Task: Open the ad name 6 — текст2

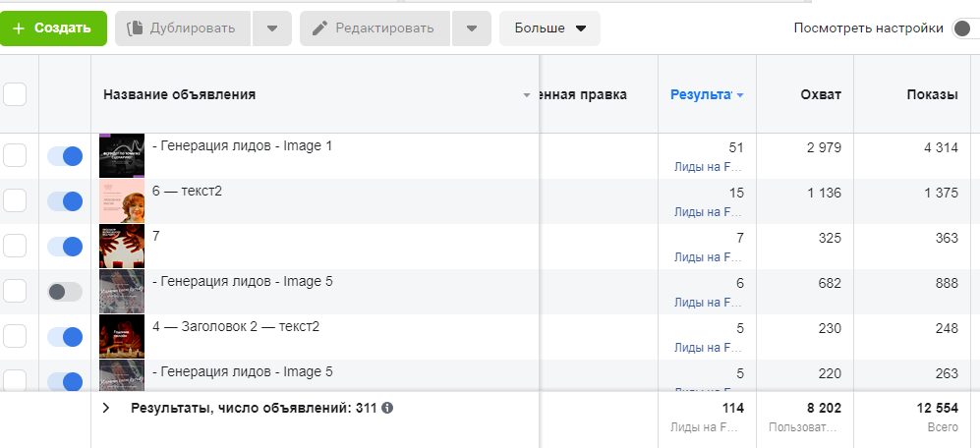Action: 187,191
